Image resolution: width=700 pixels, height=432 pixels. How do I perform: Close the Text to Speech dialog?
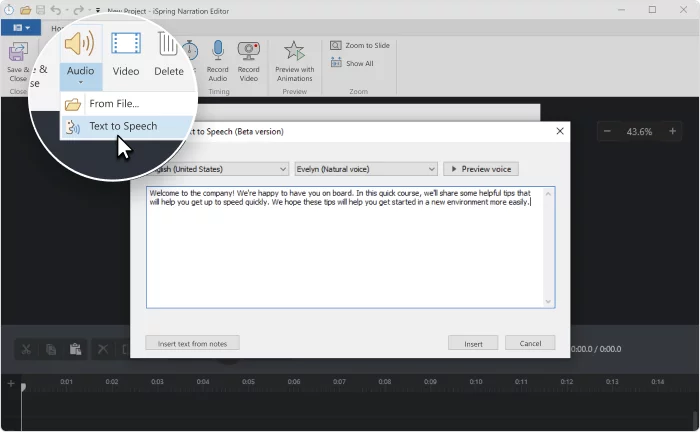(560, 131)
